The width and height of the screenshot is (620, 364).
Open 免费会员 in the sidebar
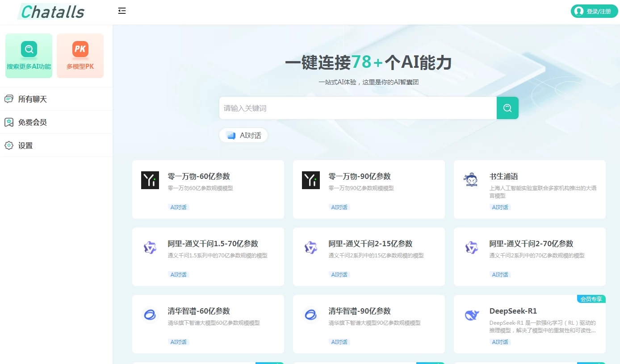coord(32,122)
